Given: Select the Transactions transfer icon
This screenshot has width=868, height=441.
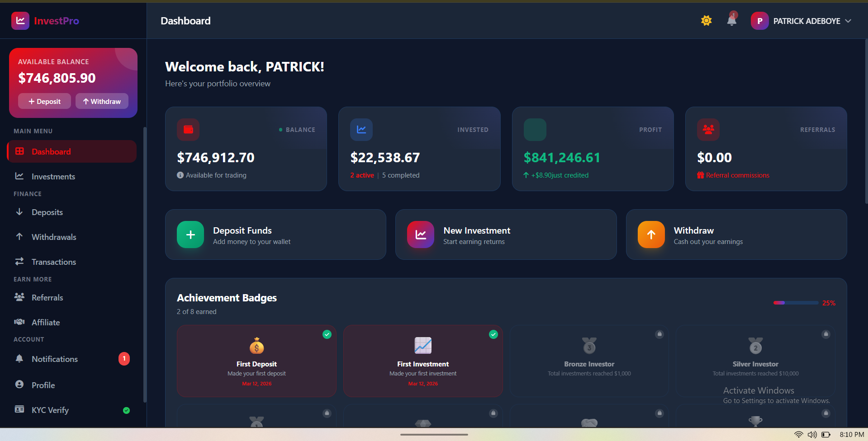Looking at the screenshot, I should click(19, 262).
